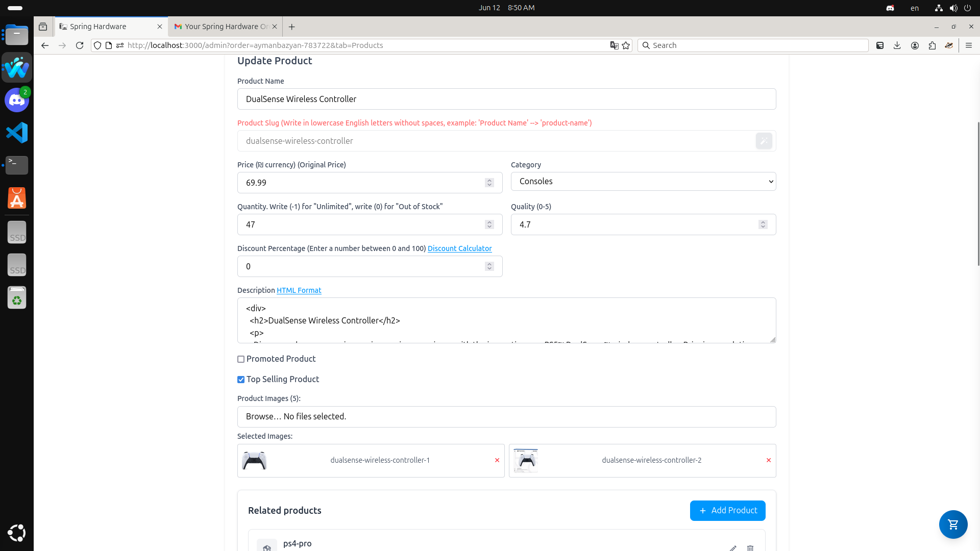Open the Firefox account icon
The width and height of the screenshot is (980, 551).
[915, 45]
